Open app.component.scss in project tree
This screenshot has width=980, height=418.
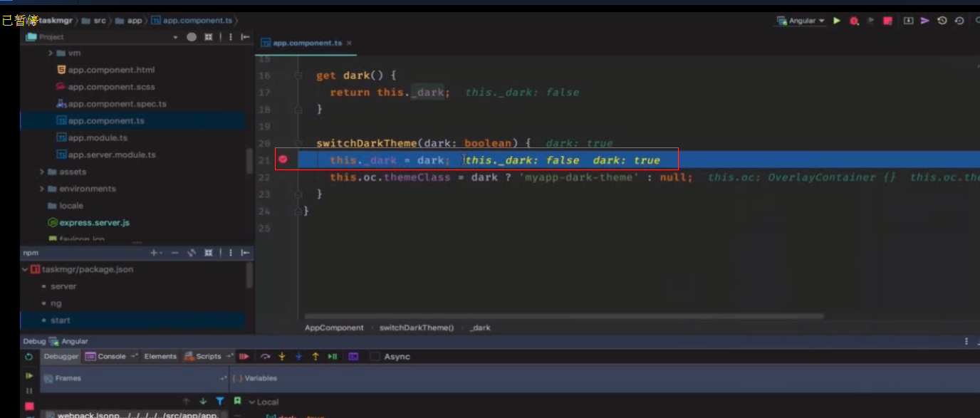(105, 87)
